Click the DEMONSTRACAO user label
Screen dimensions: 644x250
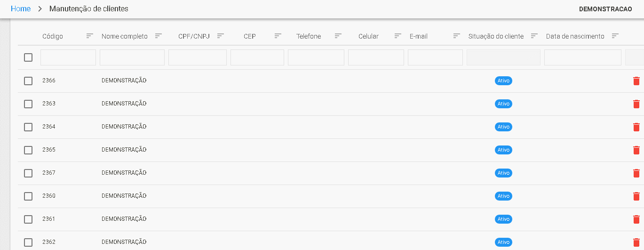click(x=605, y=9)
